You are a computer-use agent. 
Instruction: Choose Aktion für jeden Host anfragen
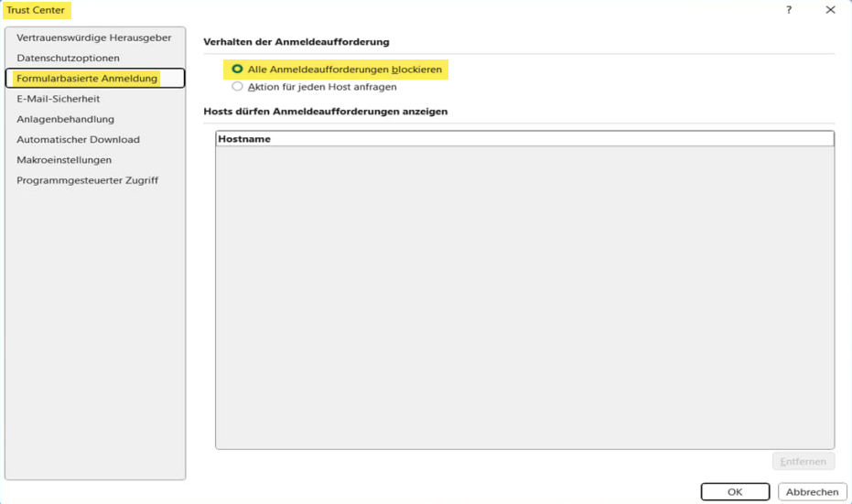(x=238, y=87)
